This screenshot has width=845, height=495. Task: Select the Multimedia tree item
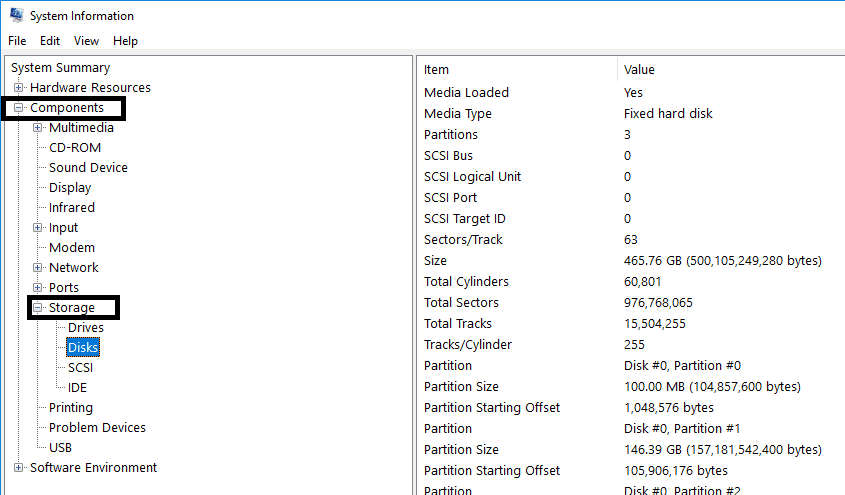81,128
